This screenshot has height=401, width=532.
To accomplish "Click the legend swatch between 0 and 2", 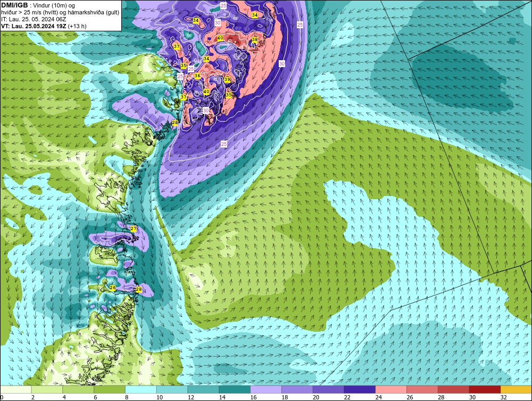I will (15, 389).
